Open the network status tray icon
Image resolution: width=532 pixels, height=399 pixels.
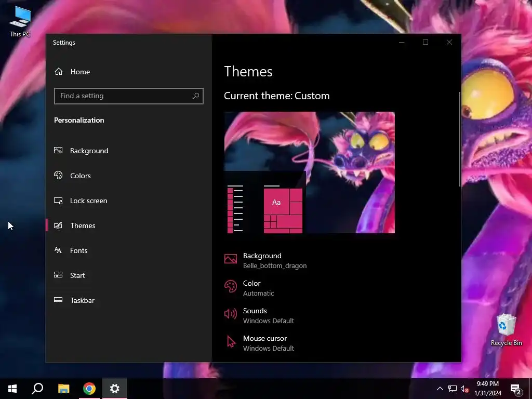453,389
